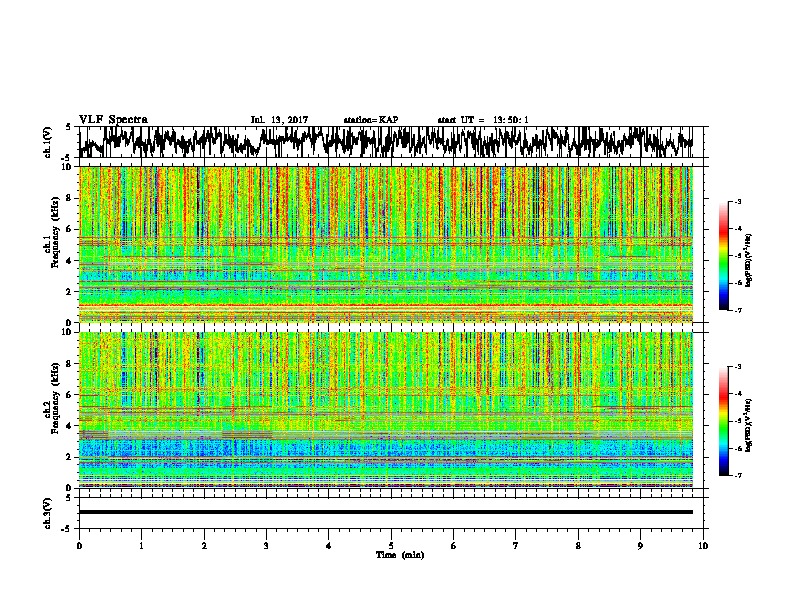Click the ch.2 spectrogram panel
Viewport: 792px width, 612px height.
pyautogui.click(x=386, y=410)
